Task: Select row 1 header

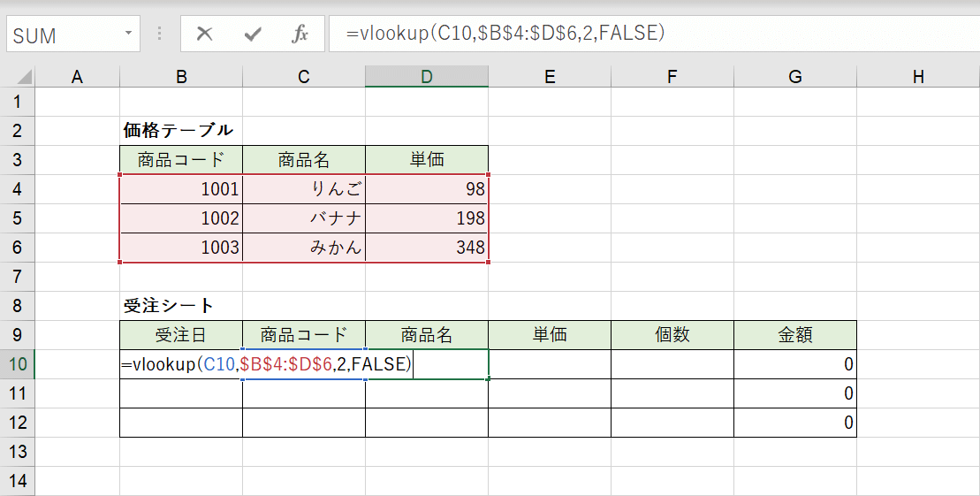Action: tap(18, 102)
